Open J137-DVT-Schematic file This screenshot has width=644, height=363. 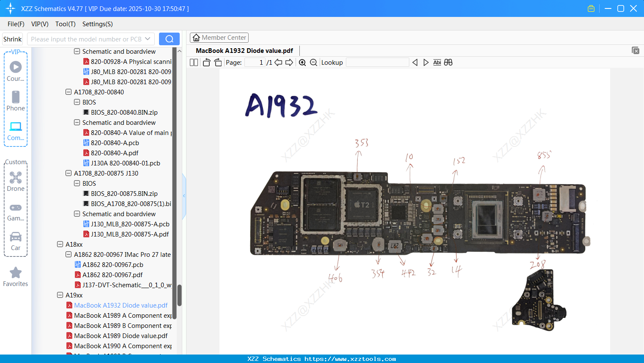(x=123, y=285)
